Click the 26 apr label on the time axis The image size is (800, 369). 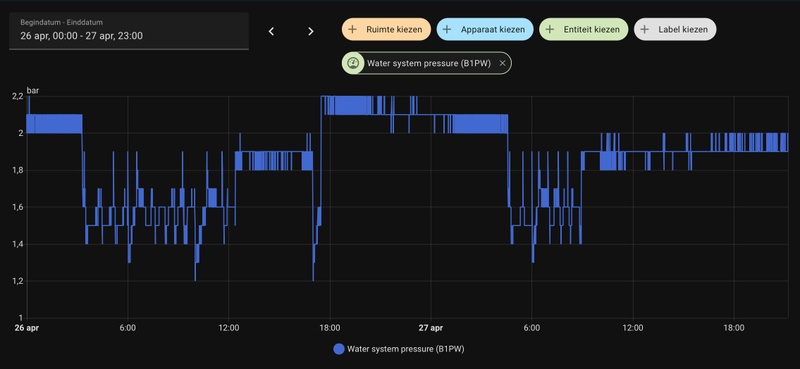(26, 328)
